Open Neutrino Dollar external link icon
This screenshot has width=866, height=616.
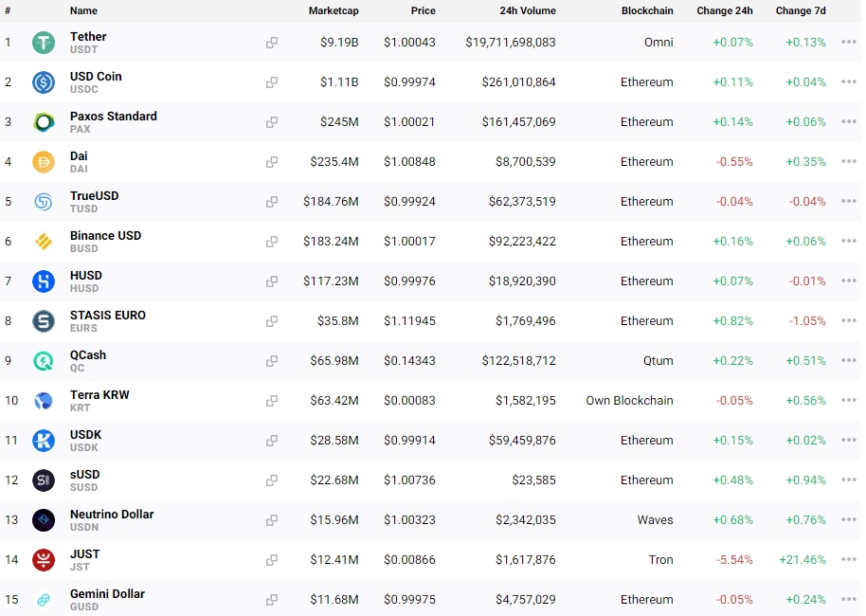[272, 520]
